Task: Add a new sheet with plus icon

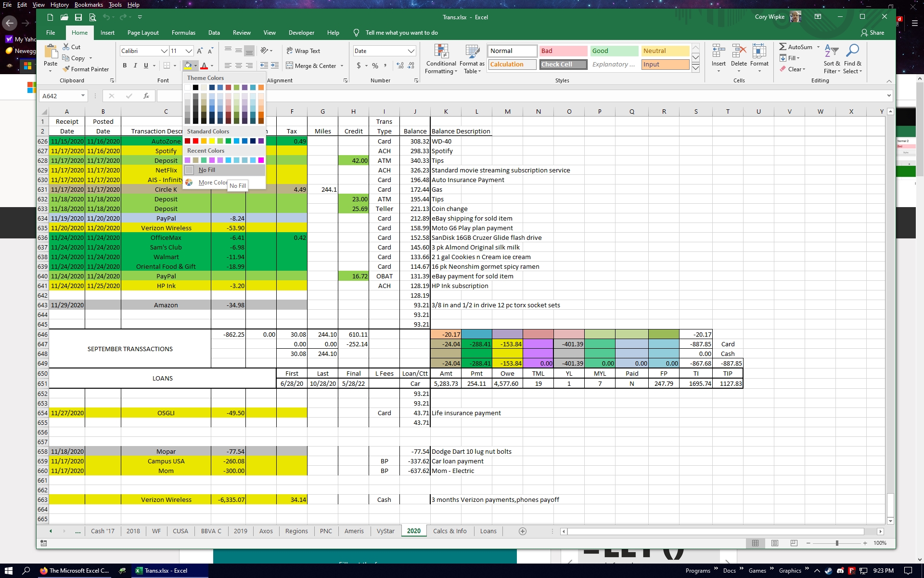Action: [x=523, y=531]
